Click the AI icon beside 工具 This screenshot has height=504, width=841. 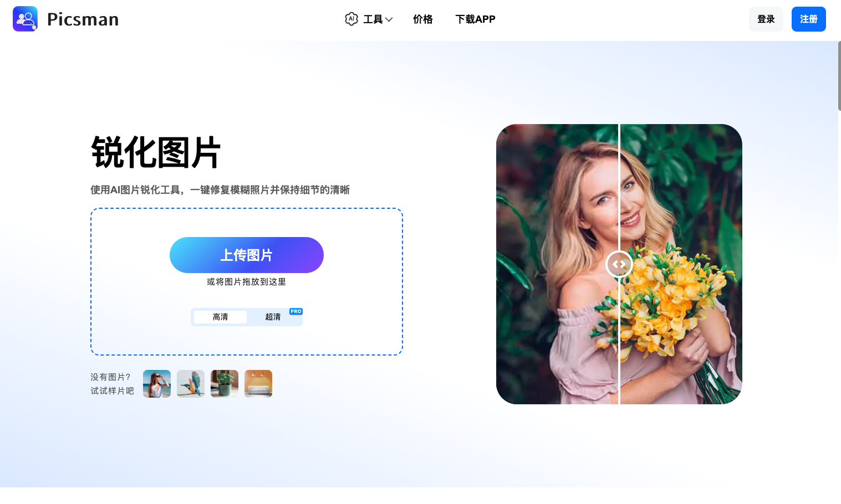351,19
